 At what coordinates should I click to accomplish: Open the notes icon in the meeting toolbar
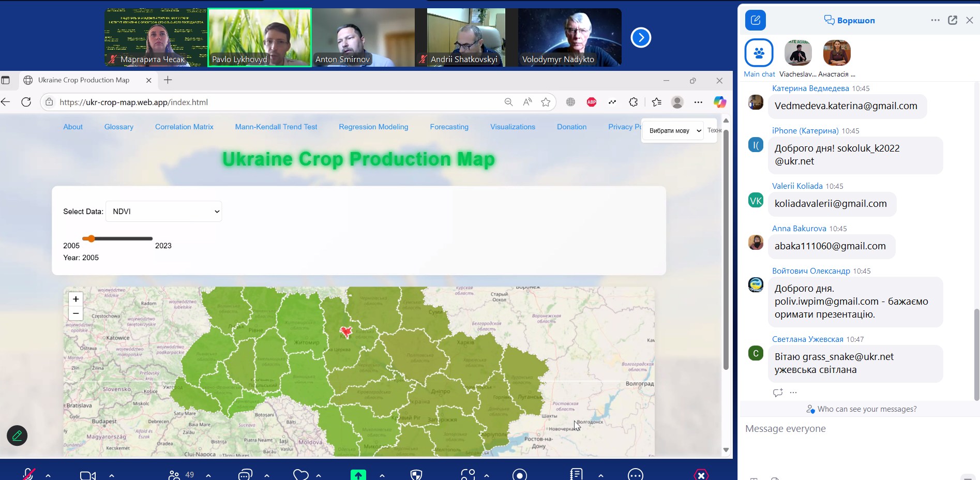[x=576, y=474]
